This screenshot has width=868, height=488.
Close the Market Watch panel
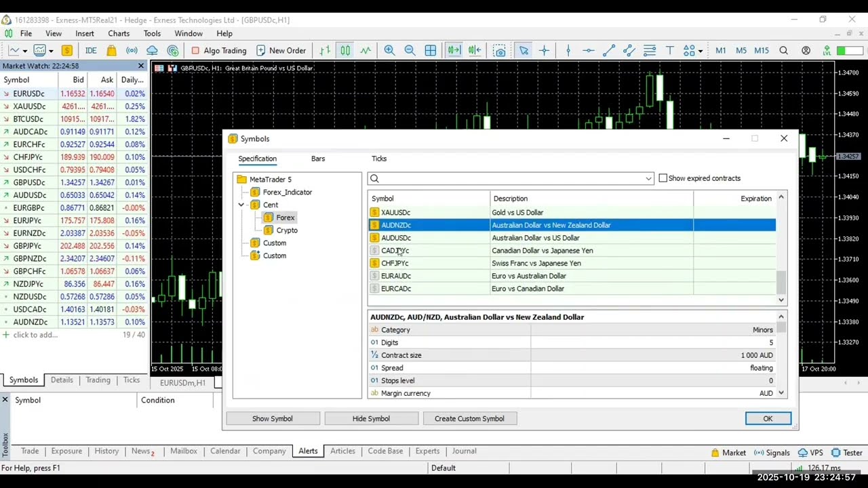(x=141, y=66)
